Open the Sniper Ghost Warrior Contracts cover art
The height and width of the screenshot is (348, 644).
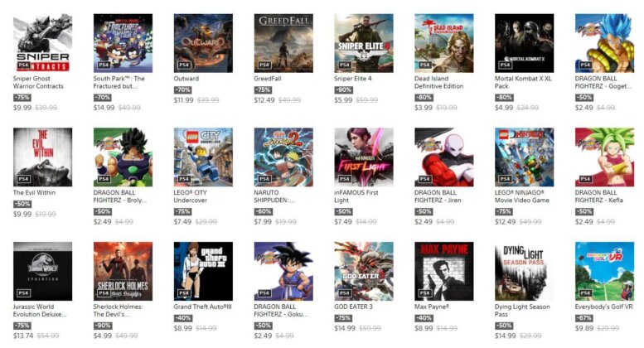[x=43, y=43]
